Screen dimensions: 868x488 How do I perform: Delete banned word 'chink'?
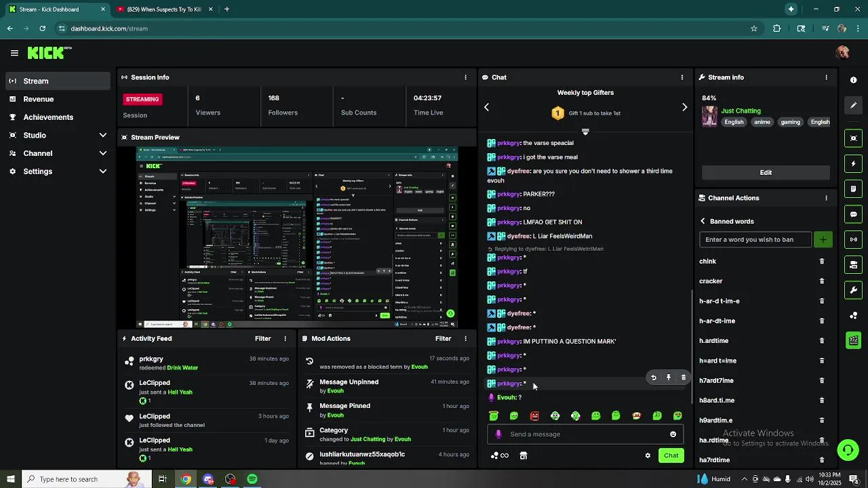(x=822, y=261)
